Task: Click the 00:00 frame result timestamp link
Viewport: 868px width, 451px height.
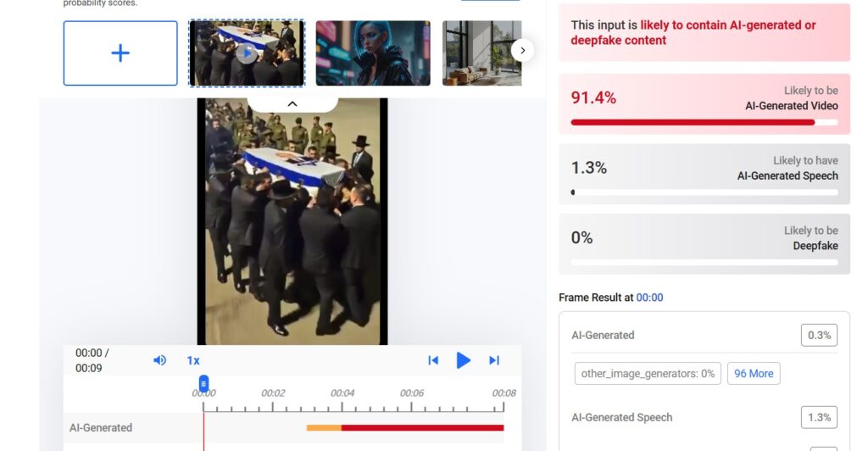Action: tap(649, 298)
